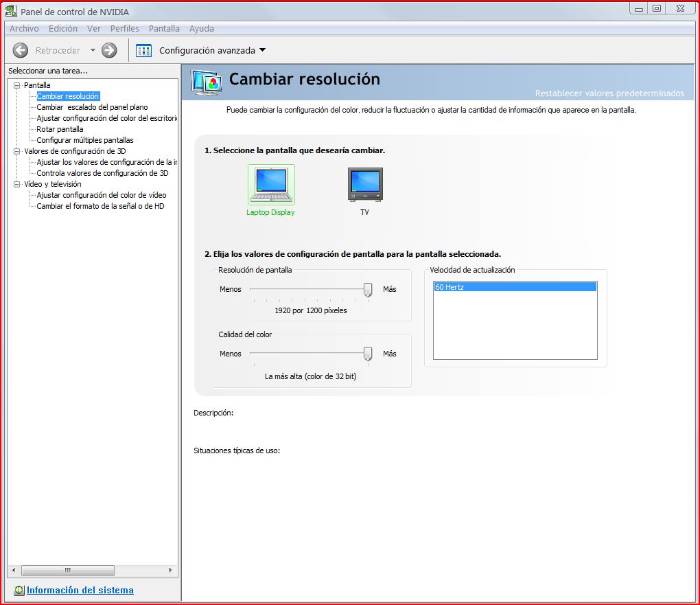Click the Resolución de pantalla slider thumb
The height and width of the screenshot is (605, 700).
[x=368, y=290]
